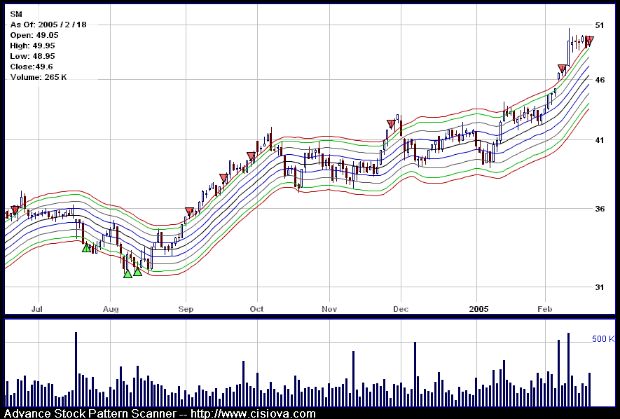
Task: Click the red triangle marker in mid-September
Action: tap(224, 178)
